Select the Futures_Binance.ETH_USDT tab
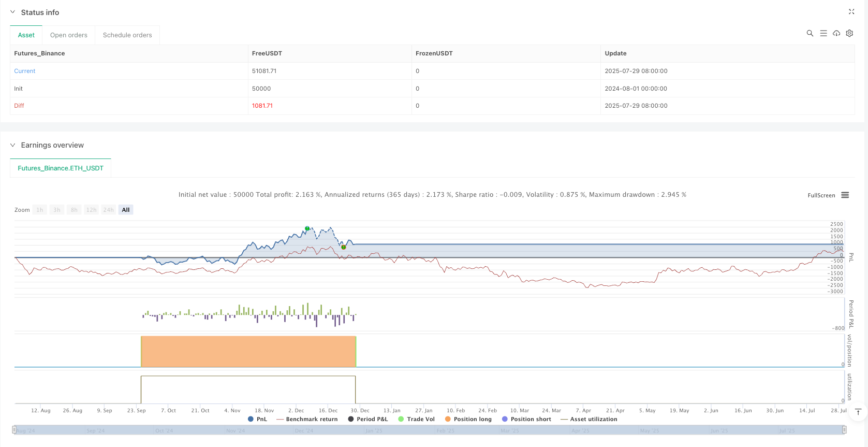The width and height of the screenshot is (868, 447). tap(61, 168)
